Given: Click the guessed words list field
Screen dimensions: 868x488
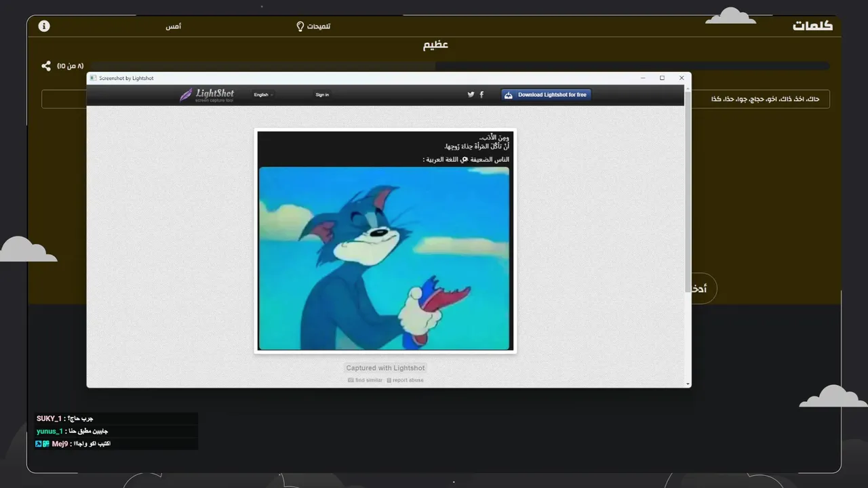Looking at the screenshot, I should pos(434,99).
